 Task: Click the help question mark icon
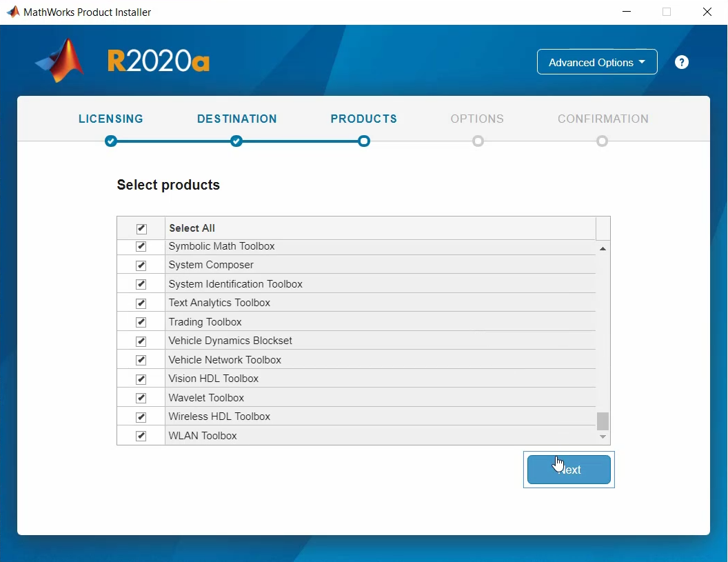(682, 62)
